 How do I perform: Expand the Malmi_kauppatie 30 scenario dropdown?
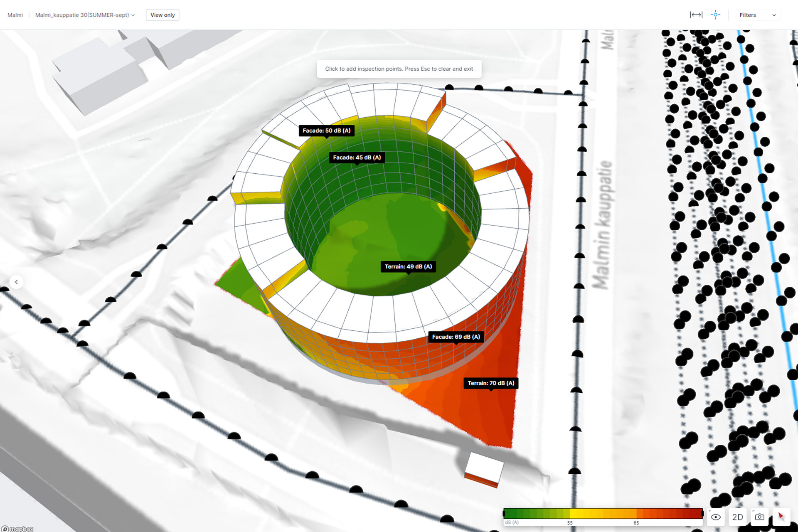coord(85,15)
